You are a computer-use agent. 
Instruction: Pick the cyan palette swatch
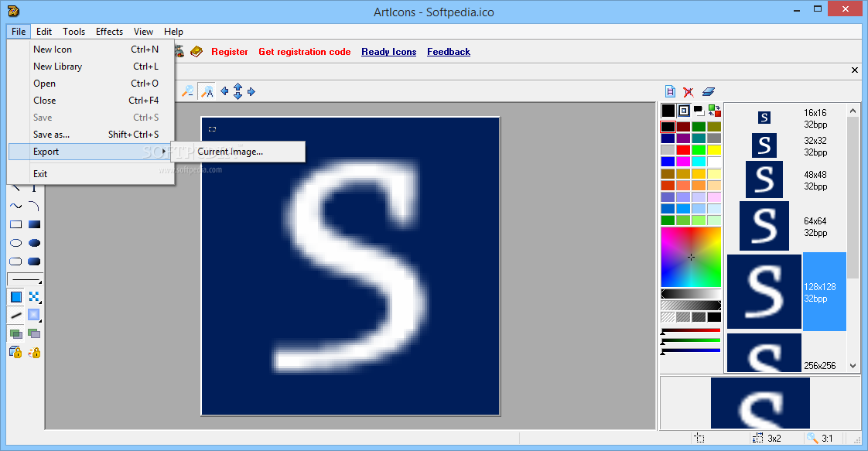[699, 162]
